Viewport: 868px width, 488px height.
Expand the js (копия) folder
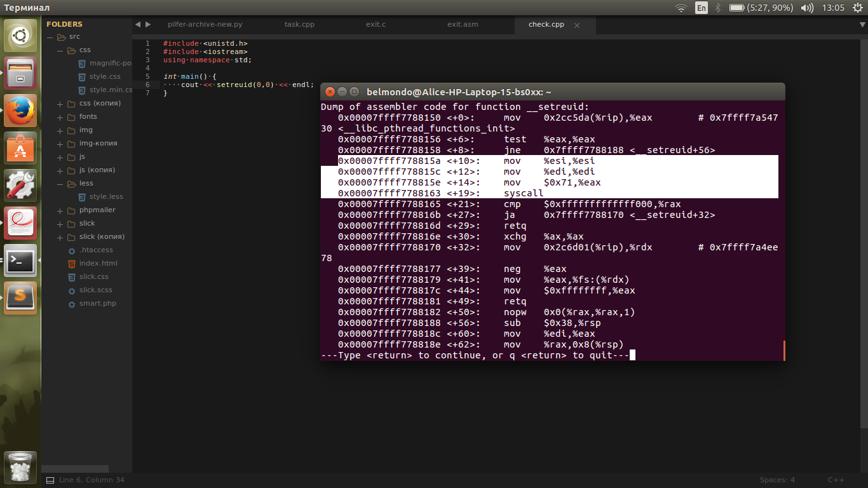(x=60, y=170)
